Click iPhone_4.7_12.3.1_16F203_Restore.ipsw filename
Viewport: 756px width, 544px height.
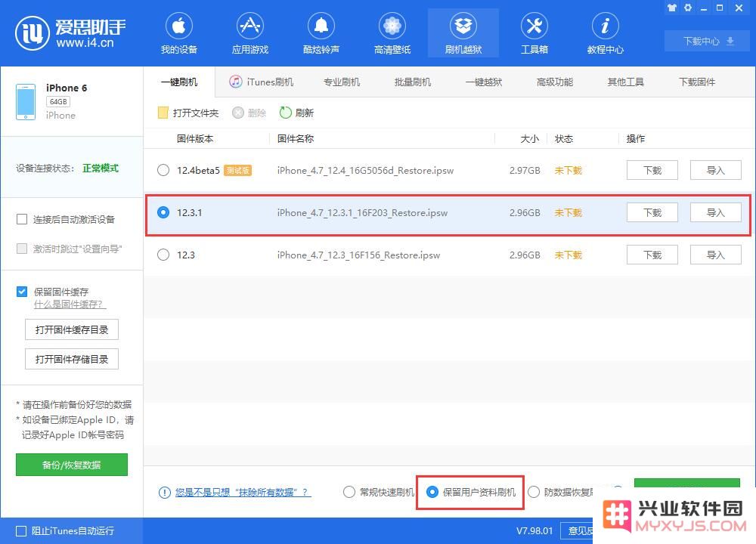(x=362, y=212)
